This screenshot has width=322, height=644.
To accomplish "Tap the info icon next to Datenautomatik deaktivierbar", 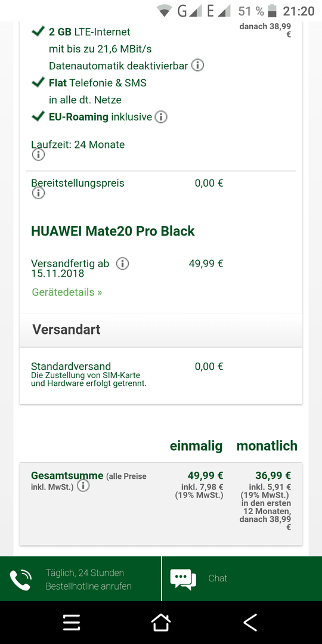I will 197,66.
